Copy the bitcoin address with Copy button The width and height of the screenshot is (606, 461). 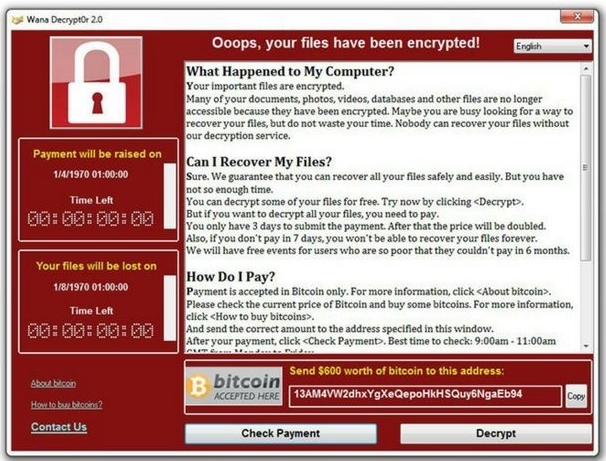[x=576, y=396]
